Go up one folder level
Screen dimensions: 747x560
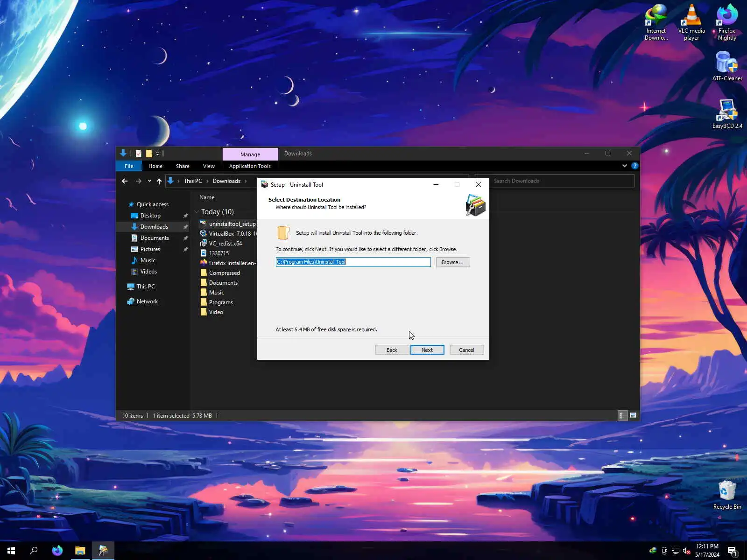point(159,181)
